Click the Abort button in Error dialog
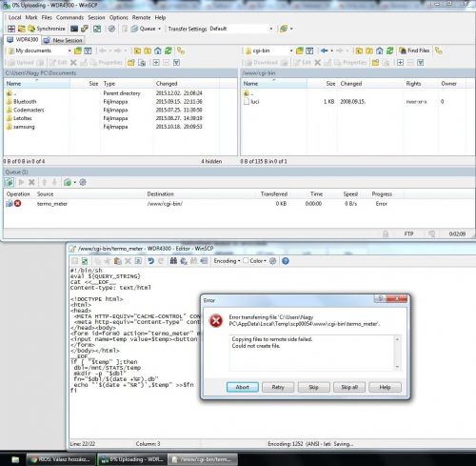 pyautogui.click(x=243, y=387)
